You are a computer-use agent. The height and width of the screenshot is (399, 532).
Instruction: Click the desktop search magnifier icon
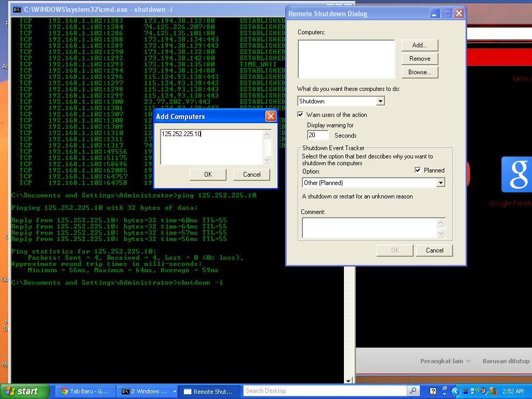click(413, 391)
